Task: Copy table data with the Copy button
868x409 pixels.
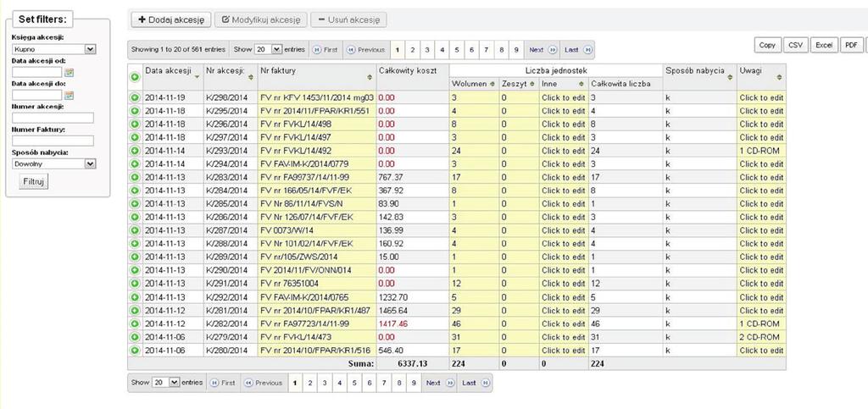Action: pos(767,46)
